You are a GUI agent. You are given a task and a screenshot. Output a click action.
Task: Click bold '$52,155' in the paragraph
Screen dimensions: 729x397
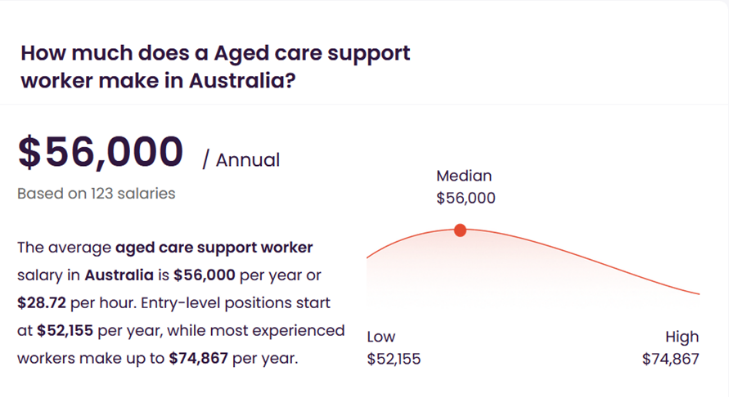tap(65, 331)
